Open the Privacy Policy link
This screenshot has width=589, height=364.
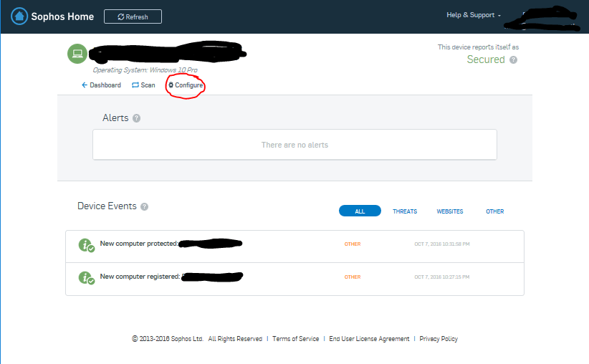[439, 339]
